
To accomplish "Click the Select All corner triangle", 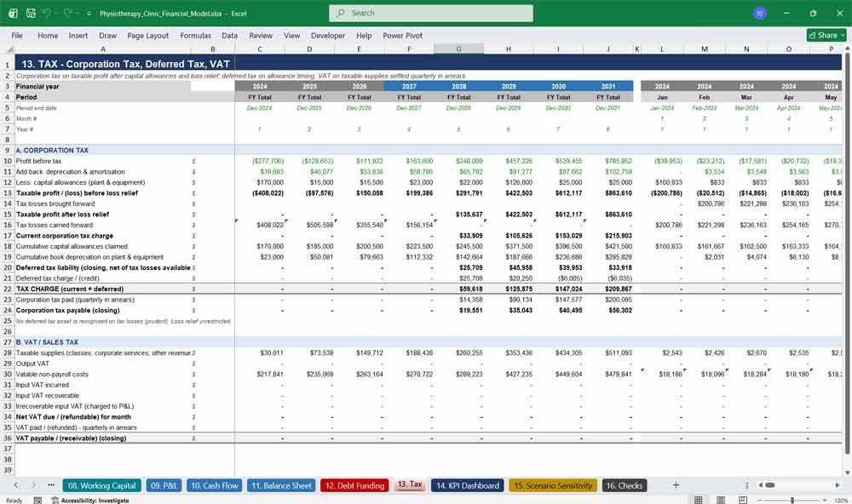I will pos(9,49).
